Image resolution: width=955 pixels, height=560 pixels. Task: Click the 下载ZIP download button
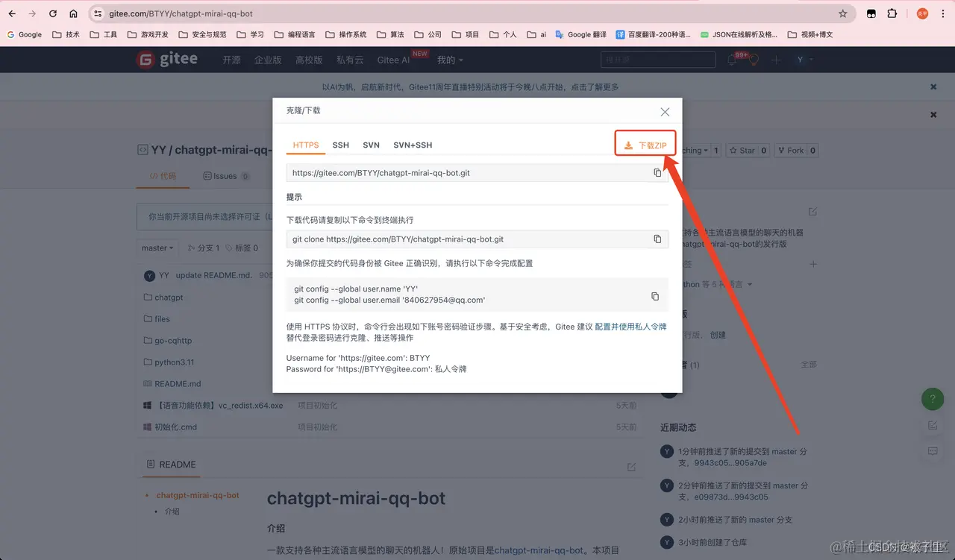pos(645,142)
